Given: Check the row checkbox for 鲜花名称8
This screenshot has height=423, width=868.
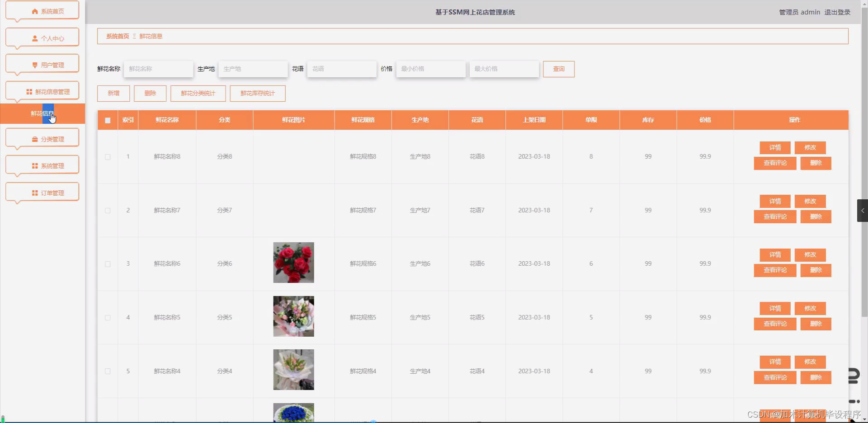Looking at the screenshot, I should pyautogui.click(x=107, y=157).
